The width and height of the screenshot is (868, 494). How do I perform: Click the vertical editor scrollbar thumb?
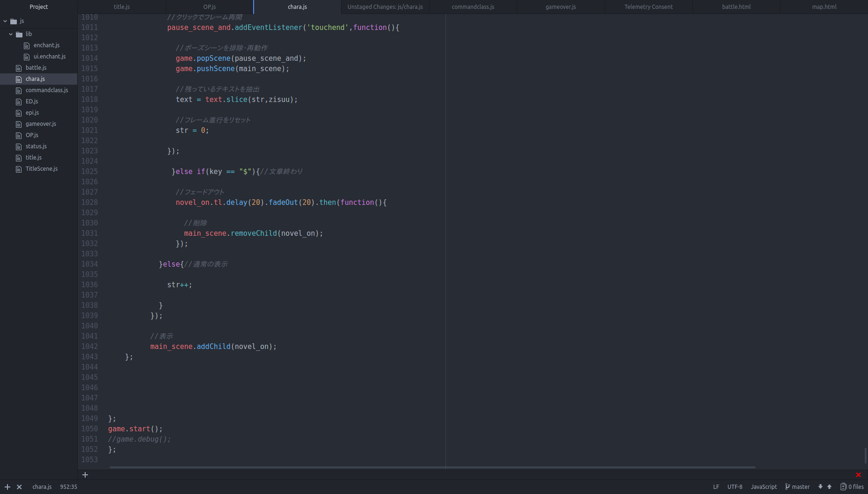tap(866, 455)
